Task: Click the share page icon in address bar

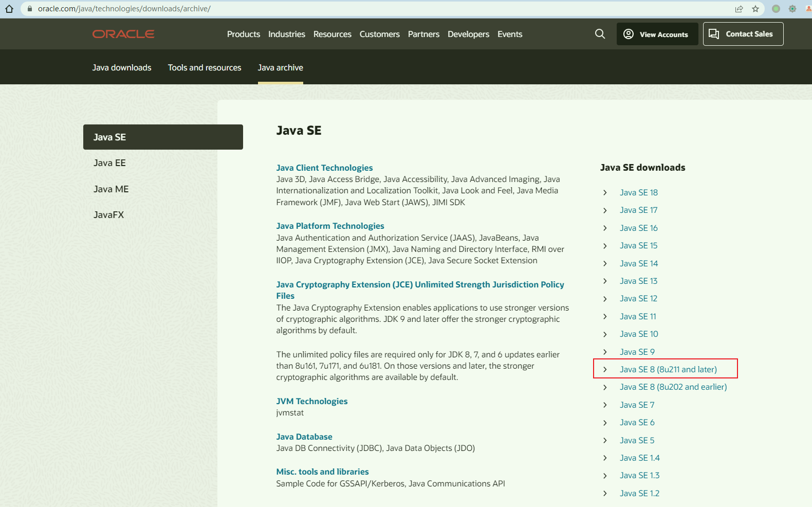Action: [739, 9]
